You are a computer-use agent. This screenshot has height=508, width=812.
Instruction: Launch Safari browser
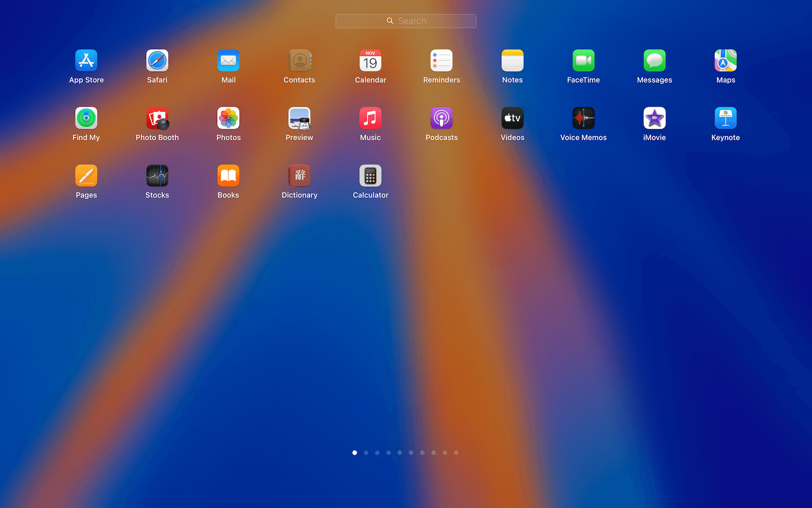(157, 61)
